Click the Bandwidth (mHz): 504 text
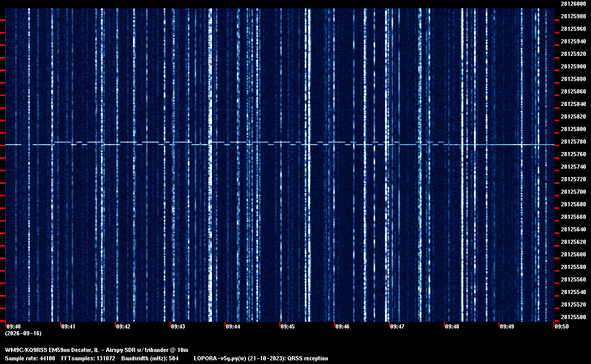The height and width of the screenshot is (364, 591). coord(150,358)
